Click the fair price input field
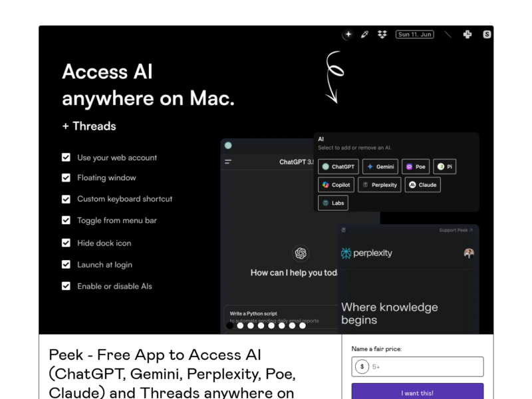 pyautogui.click(x=426, y=366)
